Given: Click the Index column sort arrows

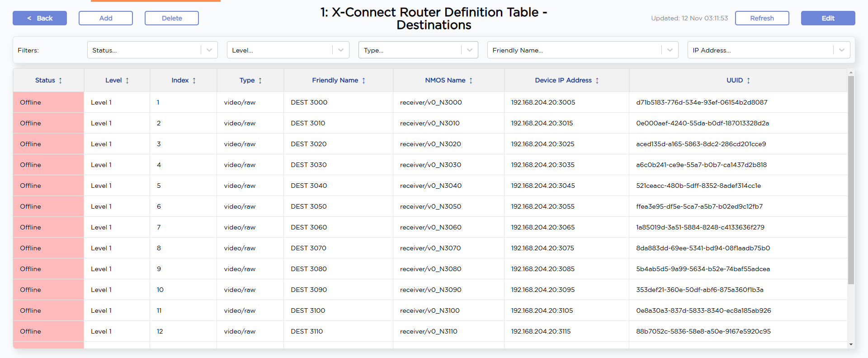Looking at the screenshot, I should pos(194,81).
